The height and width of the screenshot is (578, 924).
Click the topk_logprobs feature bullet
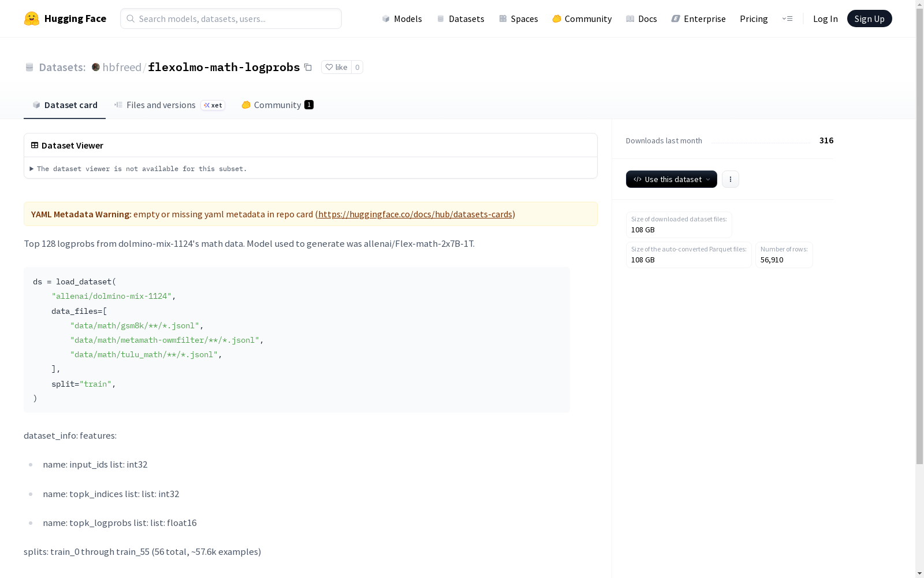point(120,523)
